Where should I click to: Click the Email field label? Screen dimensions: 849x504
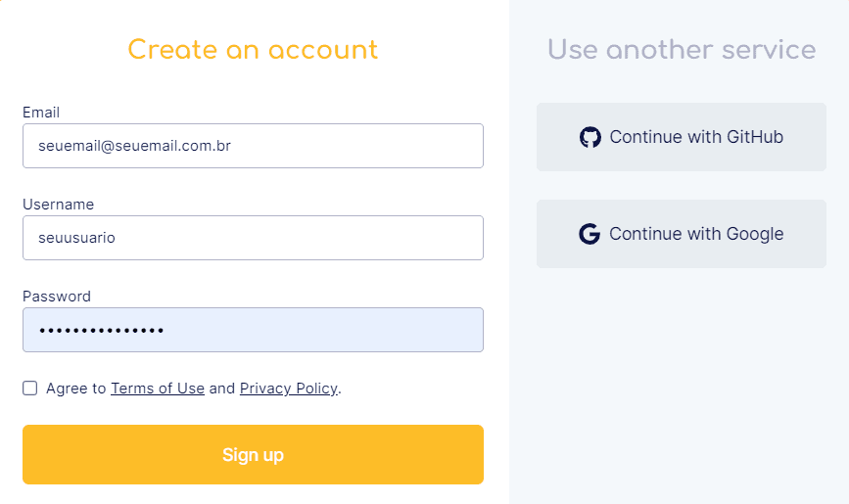click(41, 113)
